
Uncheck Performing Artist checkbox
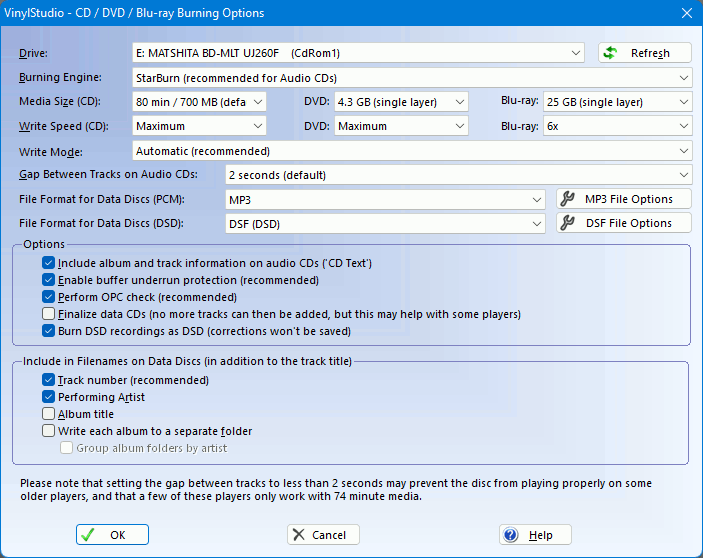click(48, 397)
